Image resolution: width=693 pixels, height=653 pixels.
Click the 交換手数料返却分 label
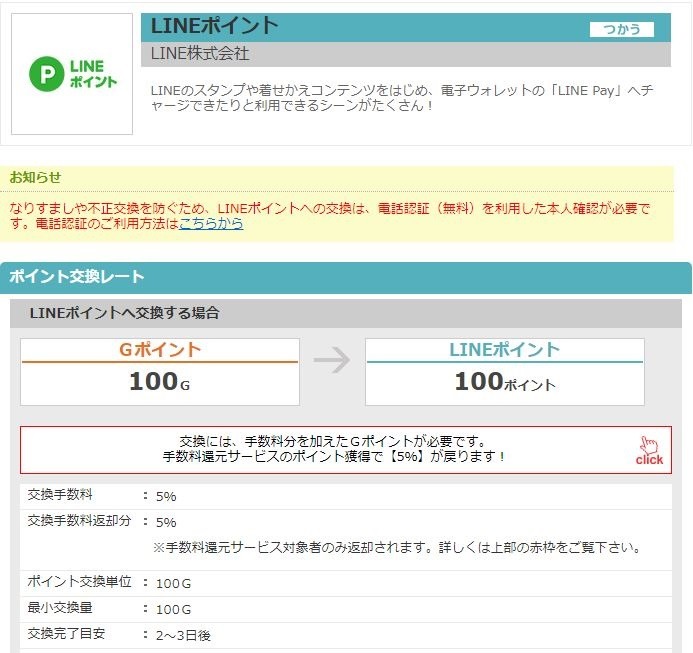79,520
